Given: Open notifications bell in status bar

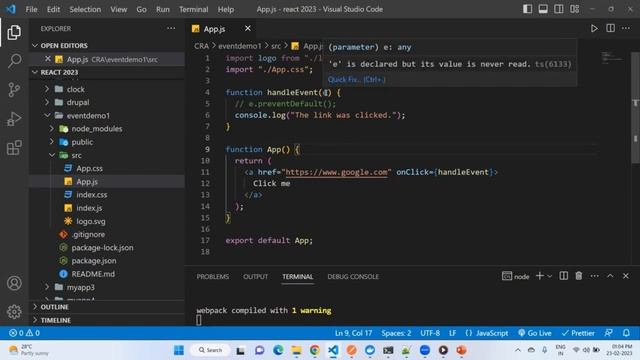Looking at the screenshot, I should pyautogui.click(x=626, y=333).
